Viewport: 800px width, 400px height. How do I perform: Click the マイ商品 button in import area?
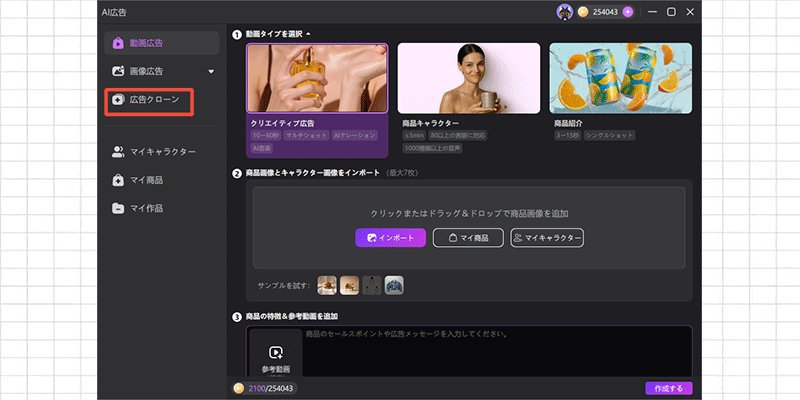click(x=468, y=238)
